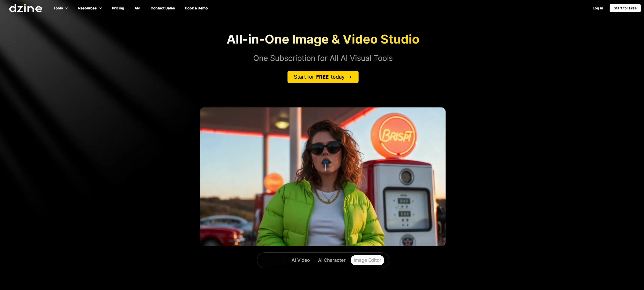
Task: Select the Image Editor mode
Action: [x=367, y=260]
